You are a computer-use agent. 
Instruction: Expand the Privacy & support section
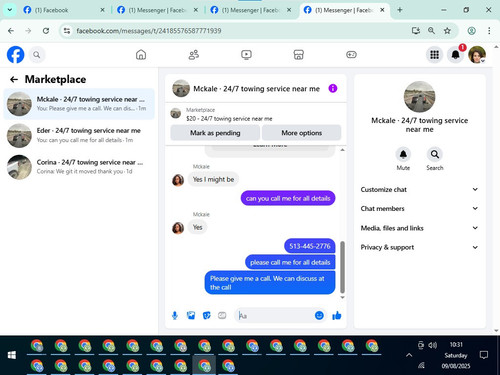point(419,247)
